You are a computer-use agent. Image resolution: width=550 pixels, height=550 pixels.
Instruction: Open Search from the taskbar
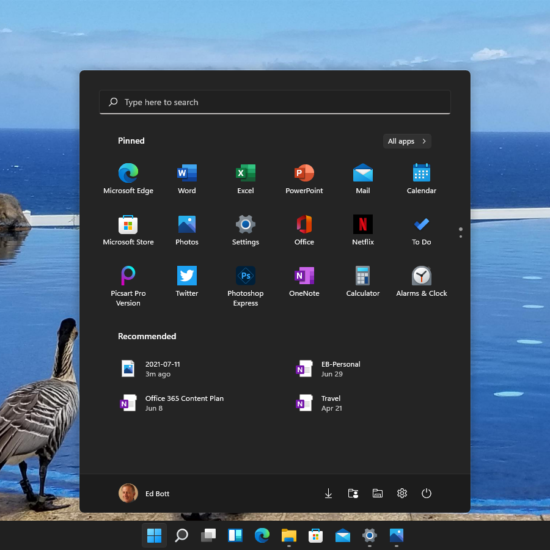(181, 535)
